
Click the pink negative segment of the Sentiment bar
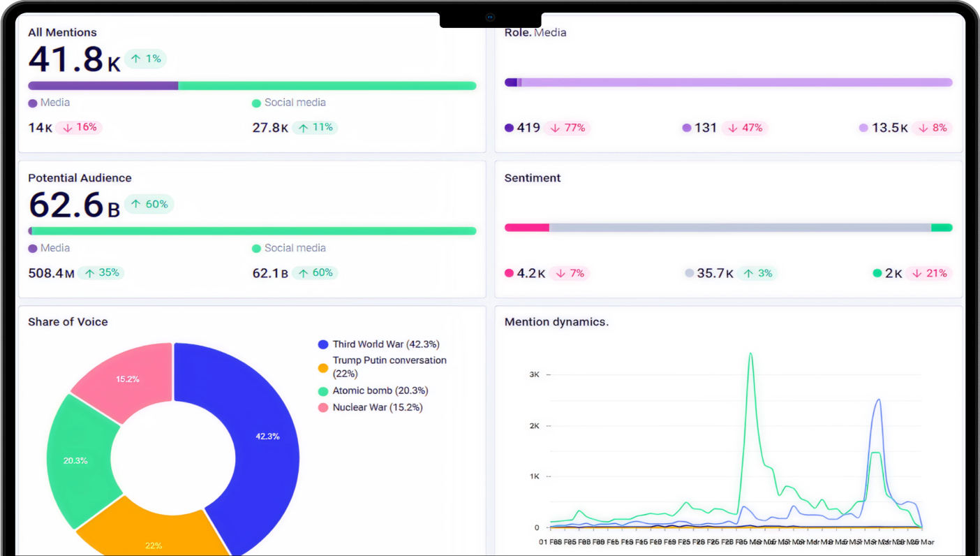point(527,228)
